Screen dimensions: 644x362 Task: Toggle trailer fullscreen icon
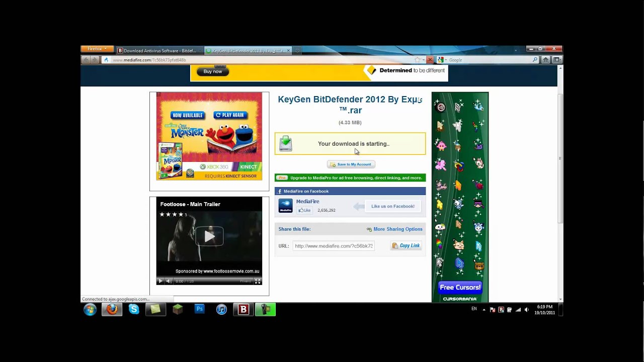tap(257, 281)
